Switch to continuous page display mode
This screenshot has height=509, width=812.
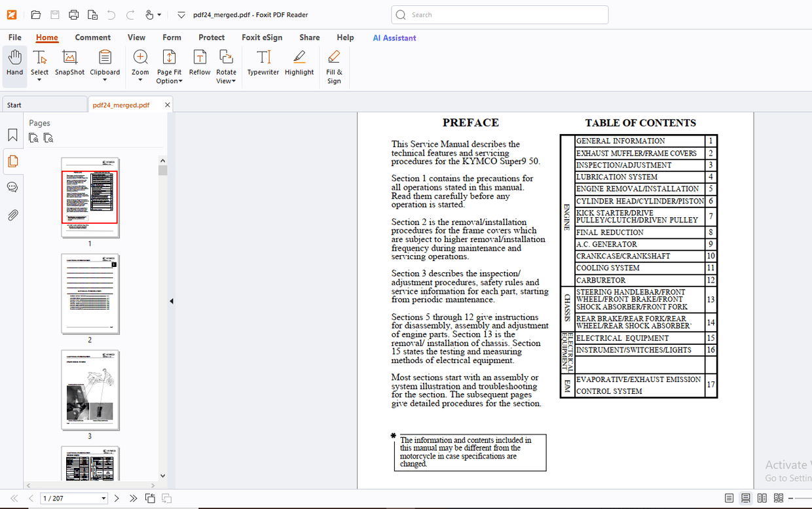coord(745,498)
